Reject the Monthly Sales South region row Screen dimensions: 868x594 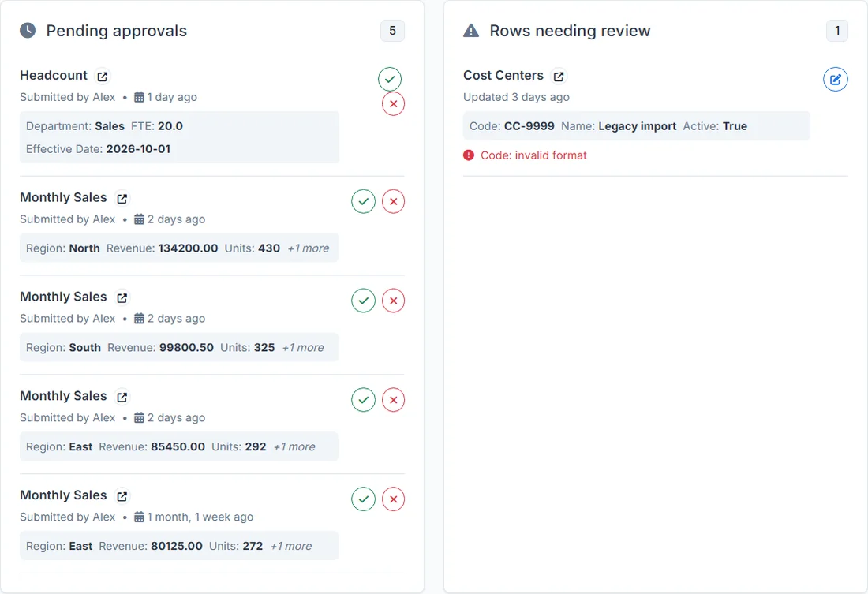(x=393, y=301)
